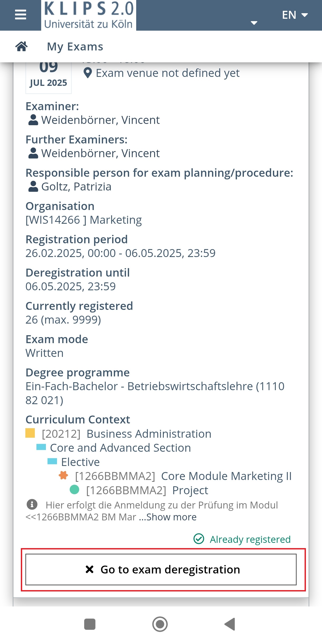Tap the Android back navigation button
Viewport: 322px width, 644px height.
pyautogui.click(x=230, y=624)
